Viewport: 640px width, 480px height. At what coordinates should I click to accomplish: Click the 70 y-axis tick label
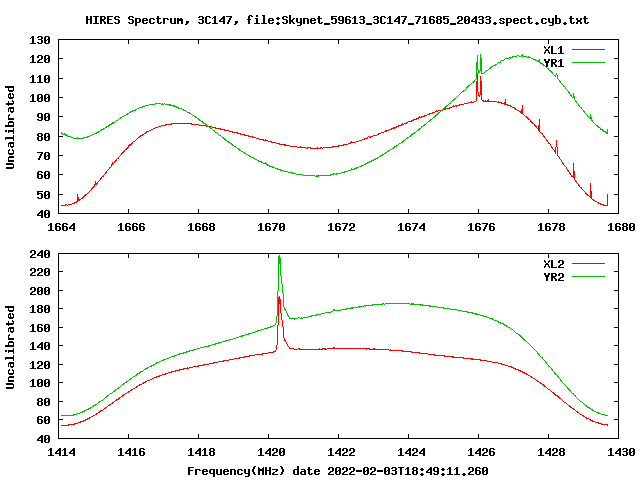pos(44,156)
